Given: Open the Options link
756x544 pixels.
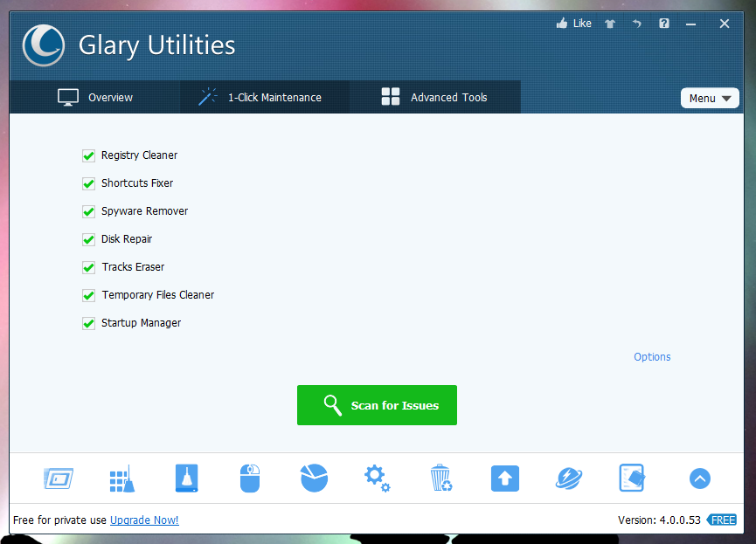Looking at the screenshot, I should pyautogui.click(x=652, y=357).
